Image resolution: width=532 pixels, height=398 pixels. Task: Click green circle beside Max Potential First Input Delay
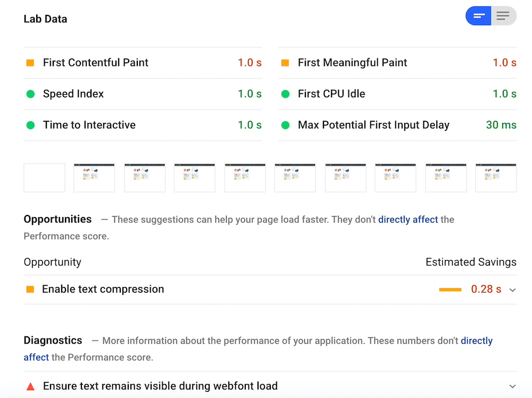285,125
